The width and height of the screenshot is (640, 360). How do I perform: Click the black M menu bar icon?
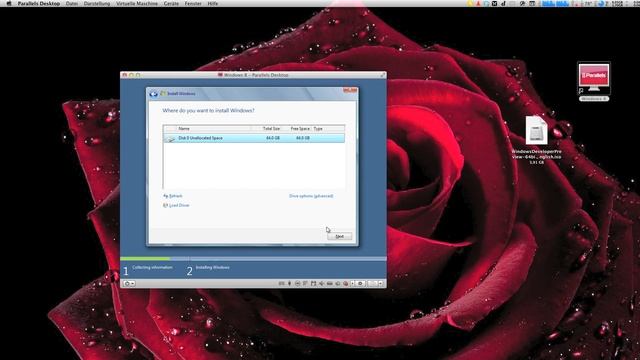[494, 4]
